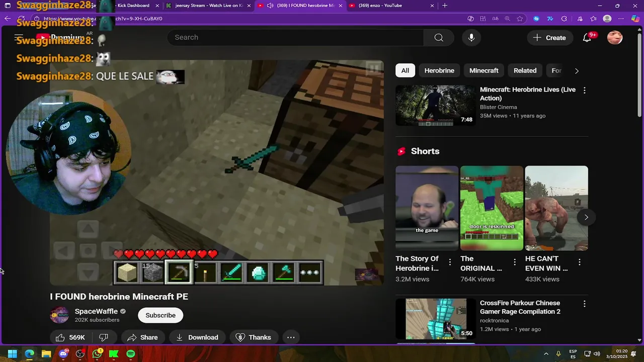Close the Kick Dashboard tab
This screenshot has width=644, height=362.
(x=157, y=6)
